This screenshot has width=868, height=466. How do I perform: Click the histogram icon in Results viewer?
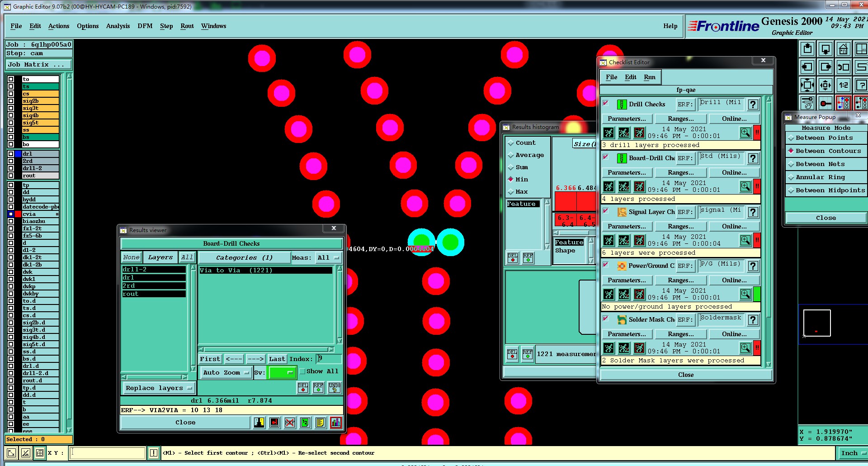pos(336,423)
